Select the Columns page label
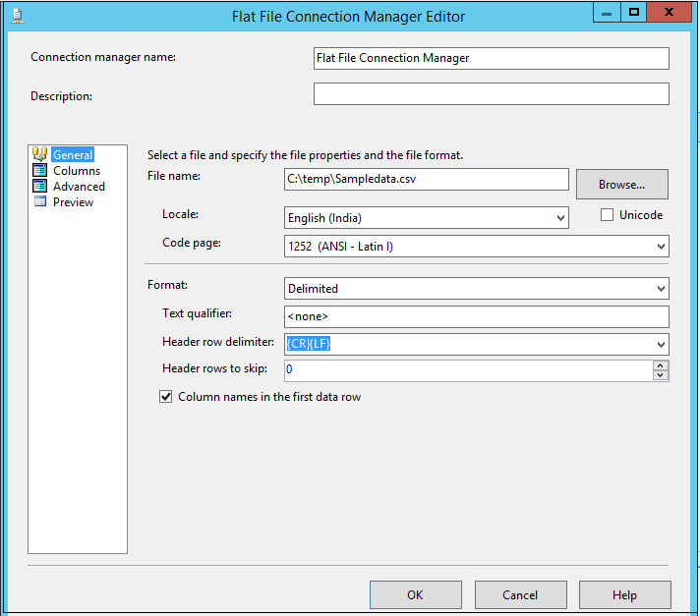Image resolution: width=700 pixels, height=616 pixels. pos(77,171)
